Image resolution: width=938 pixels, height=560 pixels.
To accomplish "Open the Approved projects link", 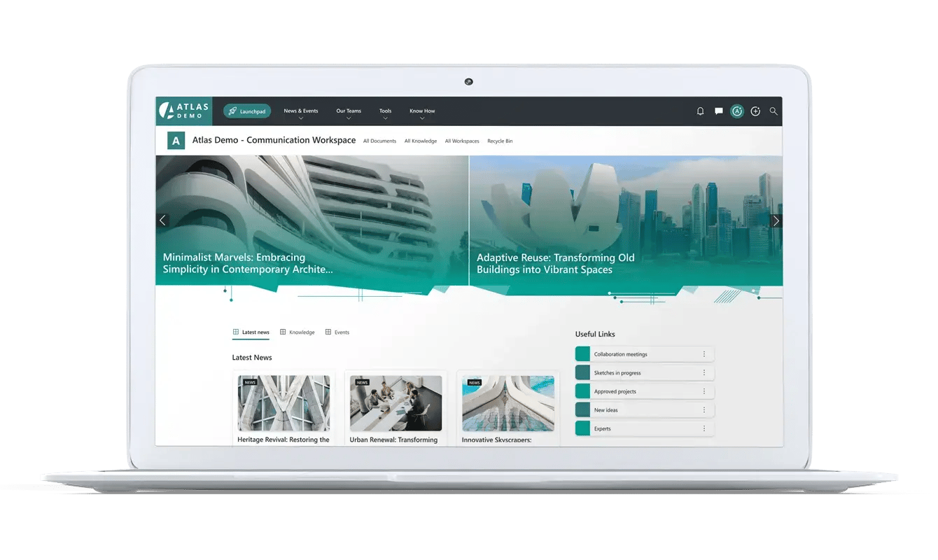I will point(645,391).
